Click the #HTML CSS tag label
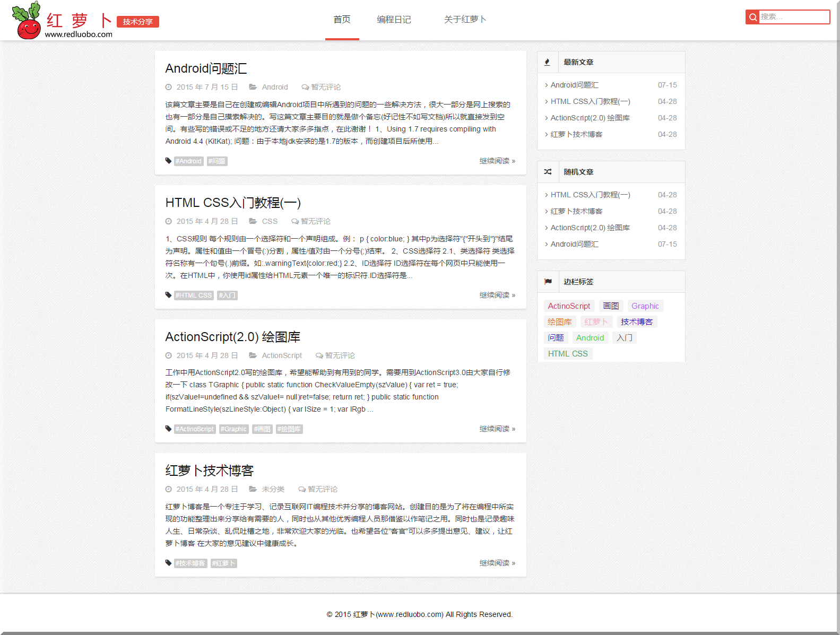Screen dimensions: 840x635 point(194,295)
